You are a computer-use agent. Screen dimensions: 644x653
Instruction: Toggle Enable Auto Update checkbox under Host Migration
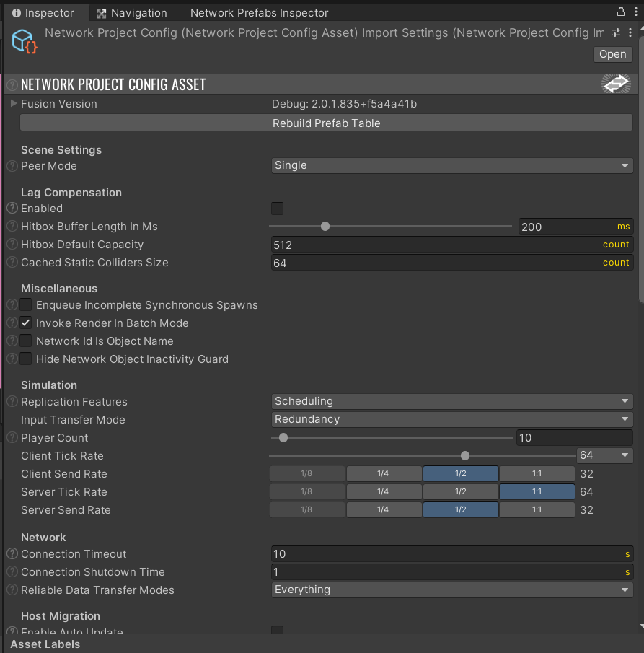coord(277,629)
